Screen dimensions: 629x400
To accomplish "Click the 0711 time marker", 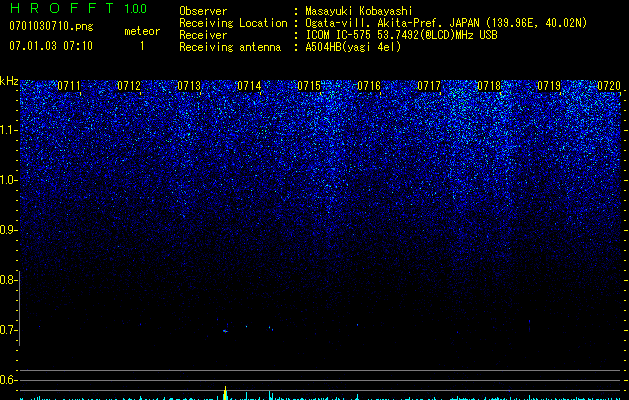I will pos(69,86).
